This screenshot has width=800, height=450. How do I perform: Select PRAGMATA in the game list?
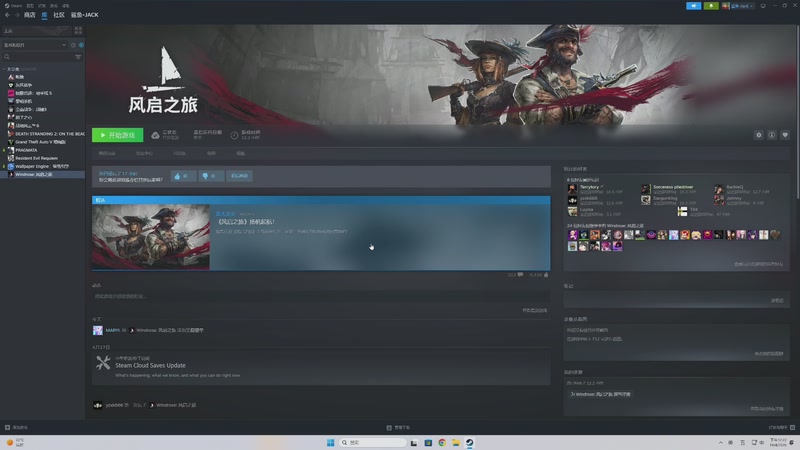(22, 150)
